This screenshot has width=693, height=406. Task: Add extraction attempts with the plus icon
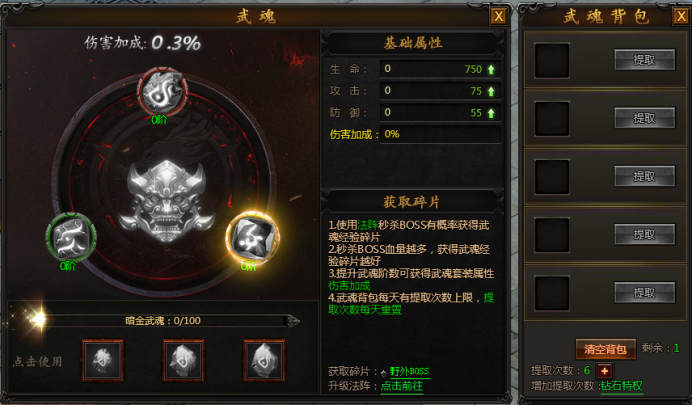pyautogui.click(x=604, y=371)
